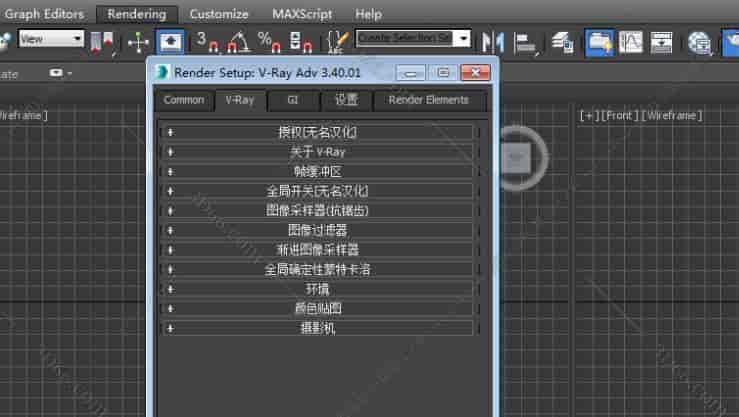Screen dimensions: 739x417
Task: Expand the 图像采样器(抗锯齿) rollout
Action: tap(316, 210)
